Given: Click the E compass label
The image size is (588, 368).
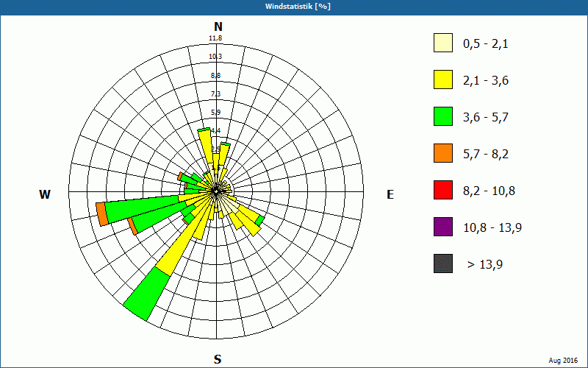Looking at the screenshot, I should (390, 194).
